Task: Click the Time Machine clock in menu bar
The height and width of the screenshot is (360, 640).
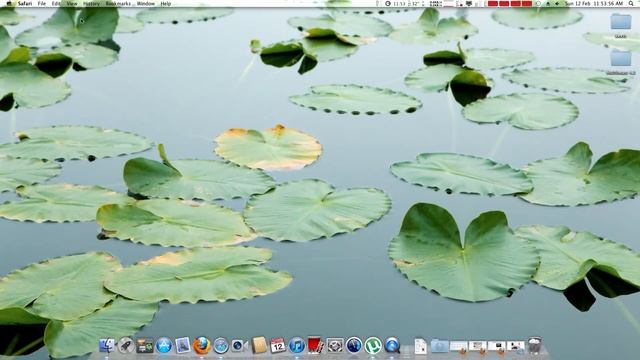Action: coord(388,3)
